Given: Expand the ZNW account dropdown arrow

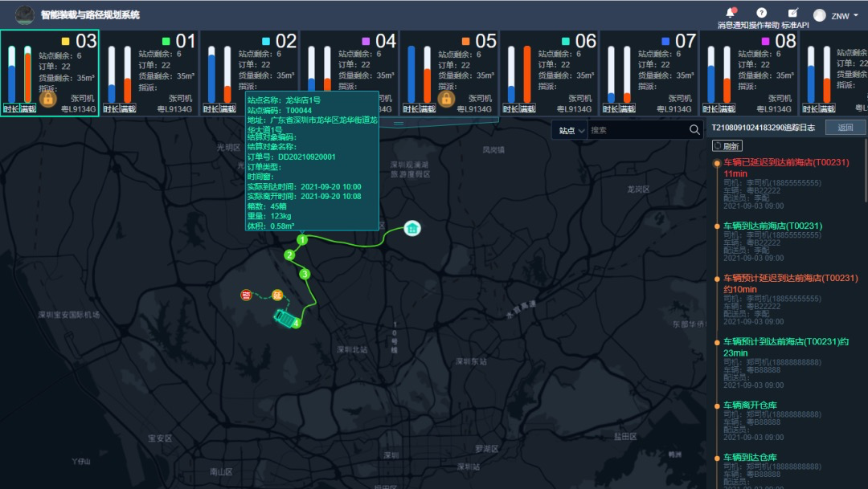Looking at the screenshot, I should [856, 15].
